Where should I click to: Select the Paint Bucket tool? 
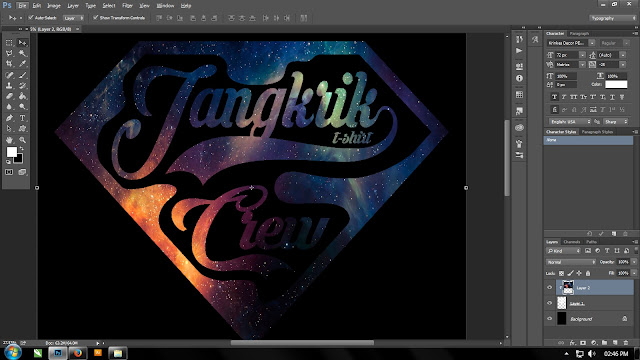pyautogui.click(x=22, y=96)
